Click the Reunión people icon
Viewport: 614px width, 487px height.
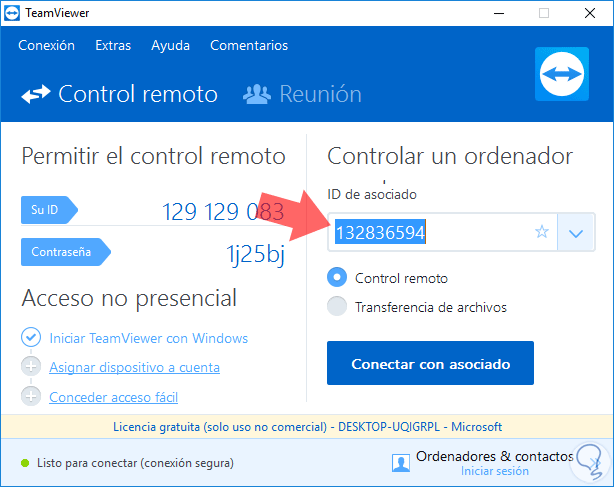257,94
